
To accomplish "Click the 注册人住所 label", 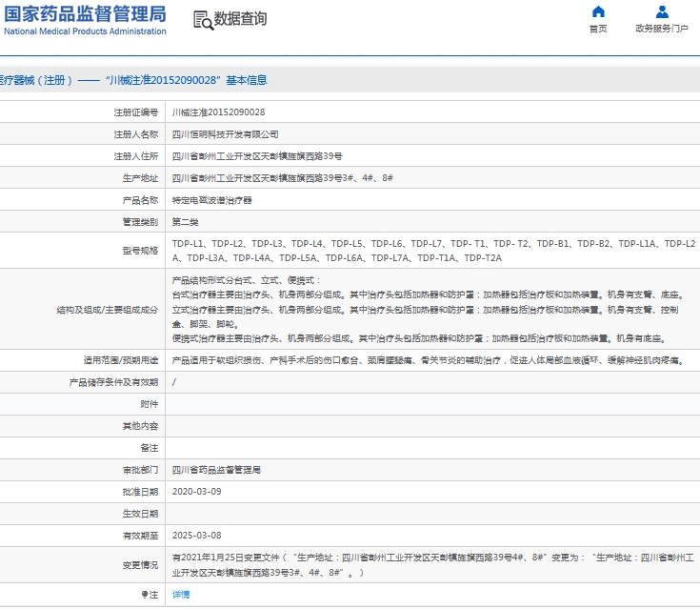I will coord(135,156).
